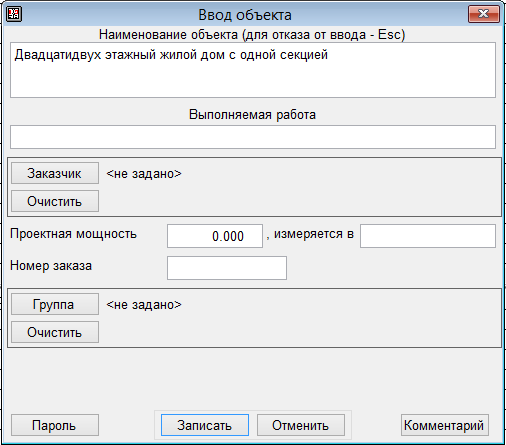
Task: Clear the customer with Очистить under Заказчик
Action: coord(55,201)
